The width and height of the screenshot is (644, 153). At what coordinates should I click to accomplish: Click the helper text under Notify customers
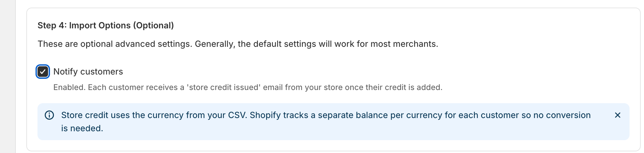click(248, 87)
